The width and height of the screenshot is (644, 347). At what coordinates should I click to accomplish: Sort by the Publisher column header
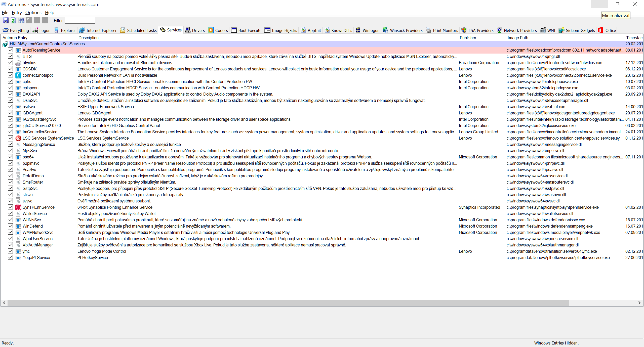[468, 38]
